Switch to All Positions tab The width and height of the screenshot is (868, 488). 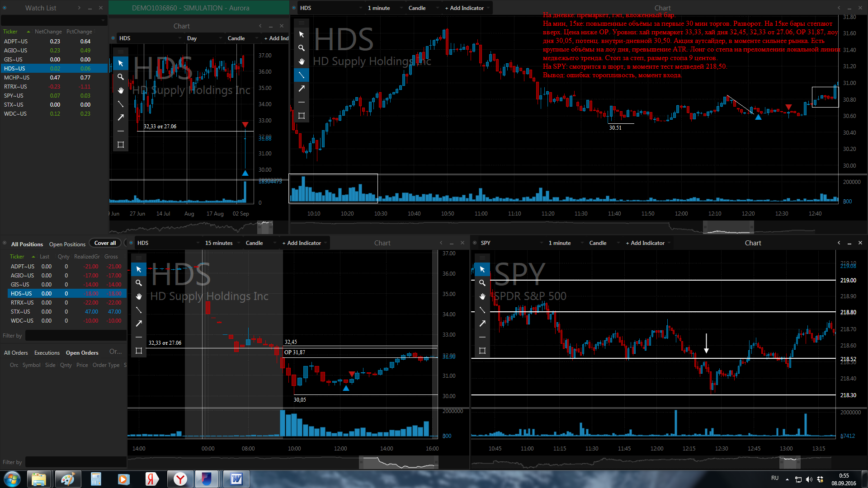27,244
